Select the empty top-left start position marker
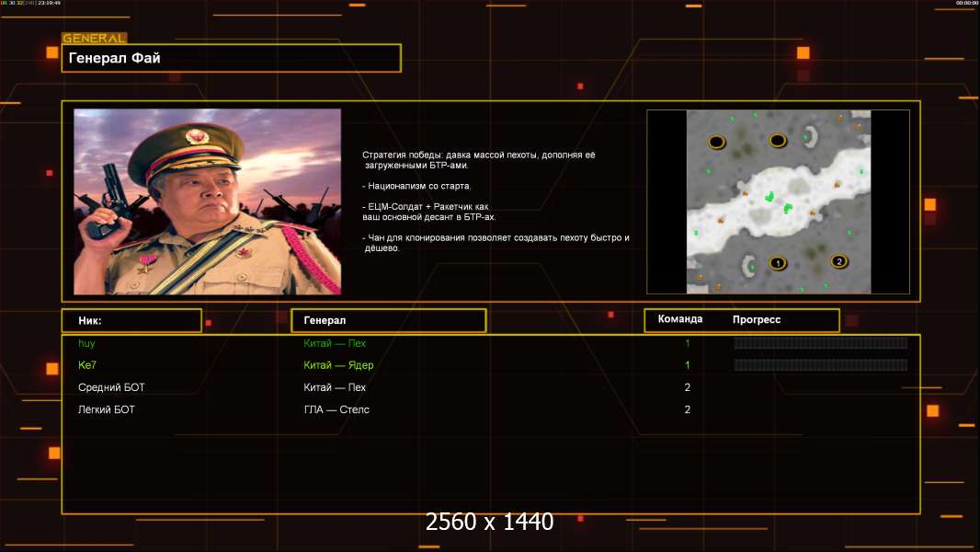Viewport: 980px width, 552px height. tap(717, 142)
